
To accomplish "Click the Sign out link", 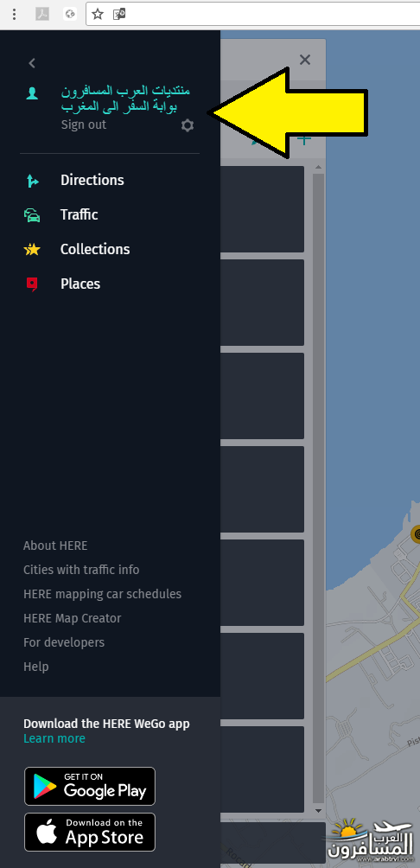I will point(84,124).
